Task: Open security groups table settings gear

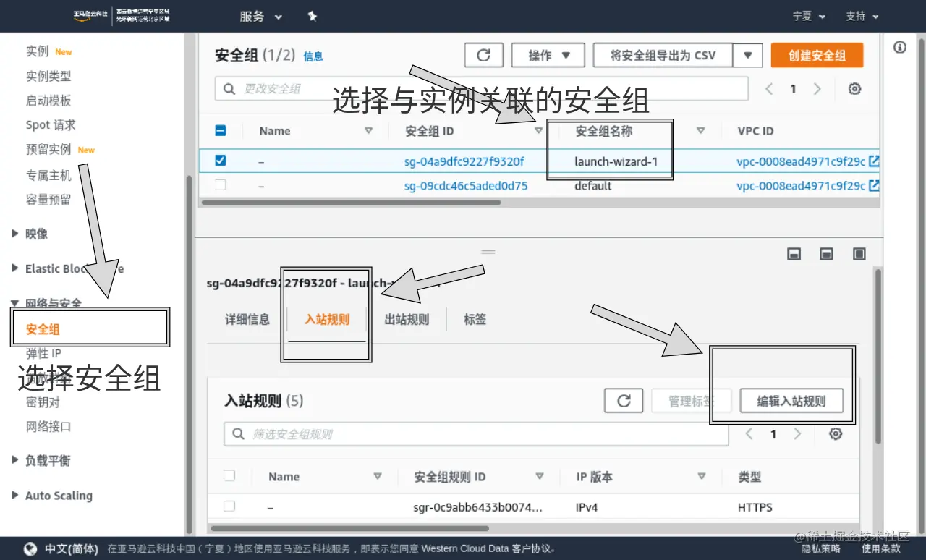Action: (854, 89)
